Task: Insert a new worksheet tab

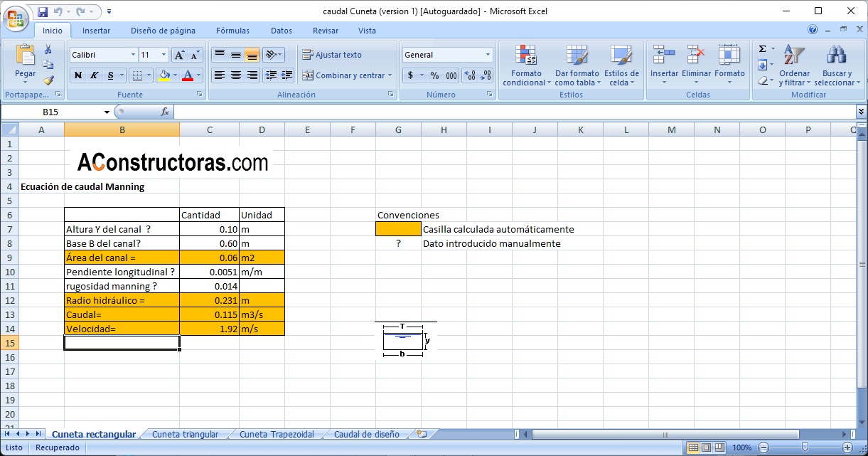Action: [422, 434]
